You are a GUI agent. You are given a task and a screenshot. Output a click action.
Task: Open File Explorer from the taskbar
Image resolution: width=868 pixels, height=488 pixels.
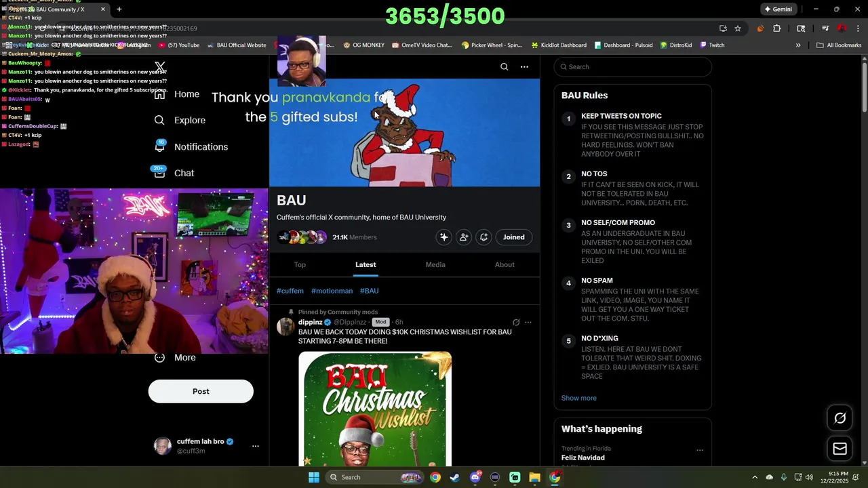click(x=534, y=477)
